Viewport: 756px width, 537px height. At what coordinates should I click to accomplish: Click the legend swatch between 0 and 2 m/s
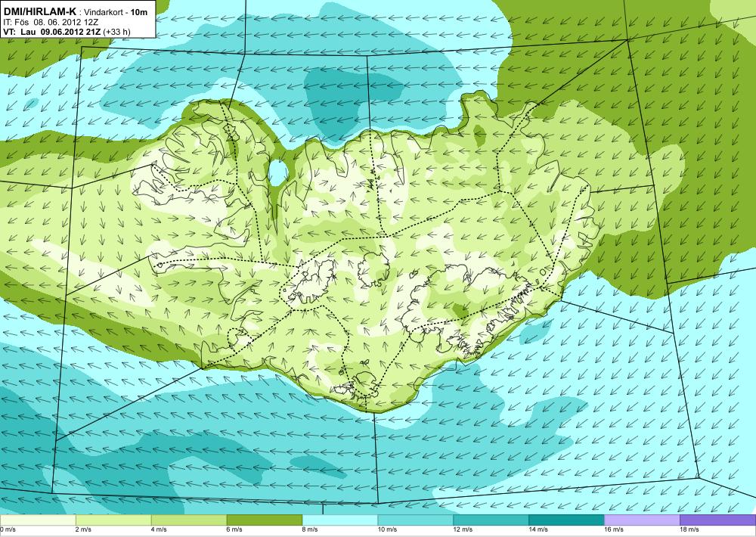point(38,520)
